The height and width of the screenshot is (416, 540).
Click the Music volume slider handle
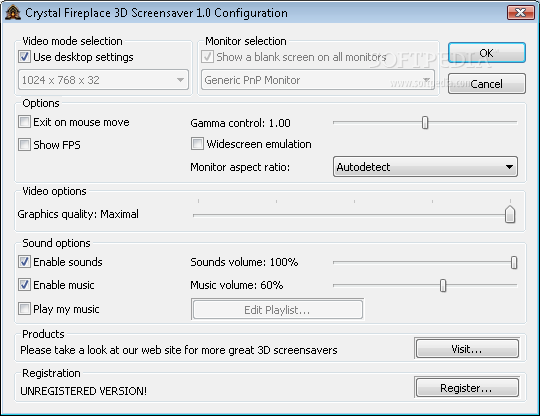[x=443, y=285]
